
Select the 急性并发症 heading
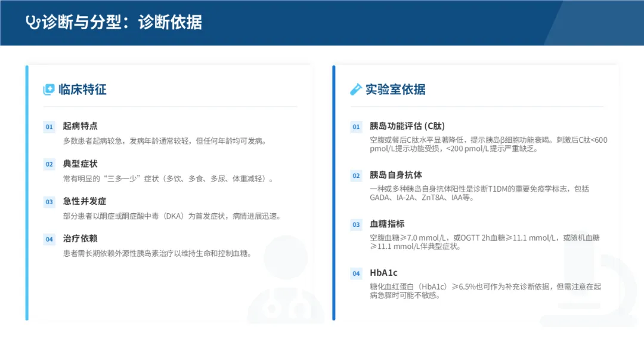coord(85,201)
